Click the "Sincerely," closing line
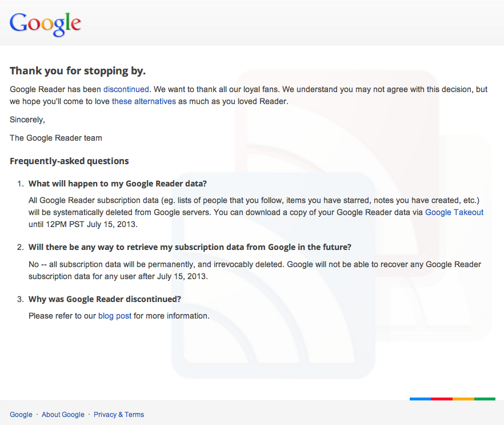 27,120
